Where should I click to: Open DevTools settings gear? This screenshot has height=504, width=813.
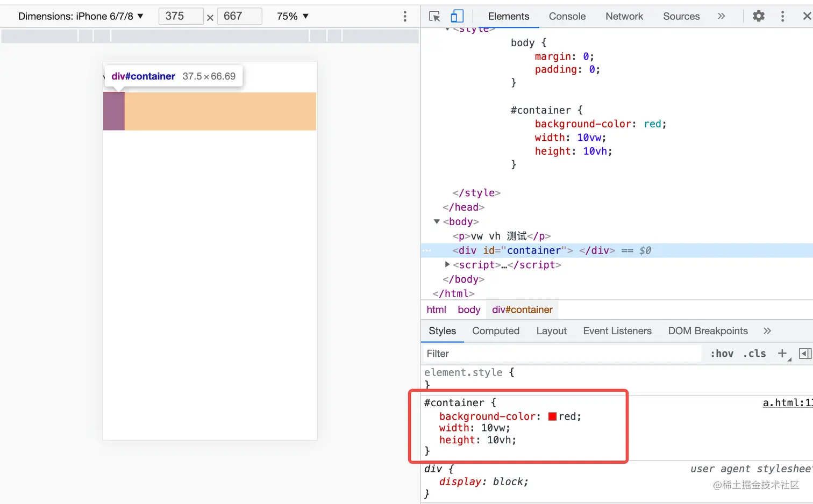(758, 16)
